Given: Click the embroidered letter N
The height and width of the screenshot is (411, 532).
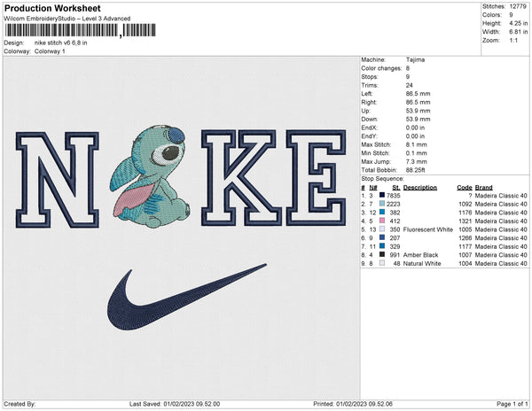Looking at the screenshot, I should click(x=57, y=180).
